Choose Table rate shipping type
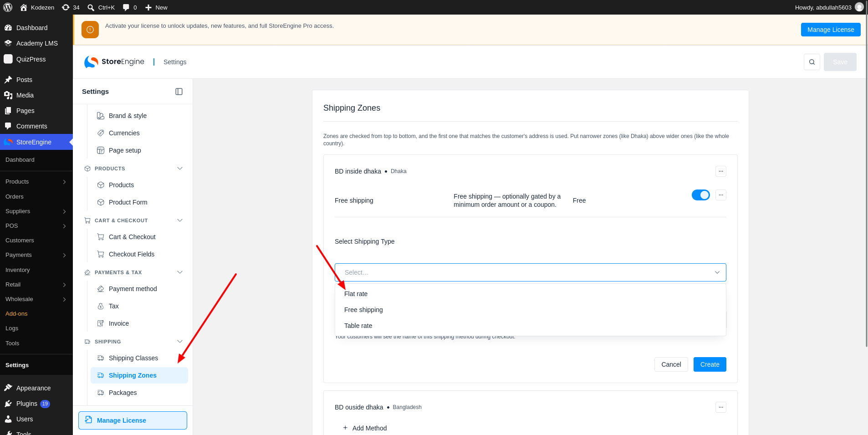868x435 pixels. pyautogui.click(x=530, y=326)
